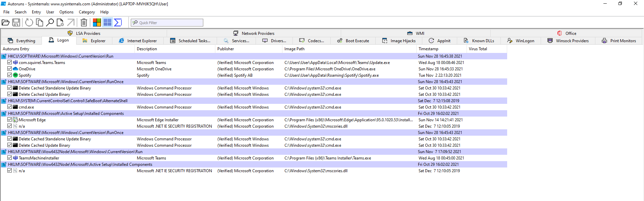Open the File menu
Screen dimensions: 644x201
pyautogui.click(x=6, y=12)
